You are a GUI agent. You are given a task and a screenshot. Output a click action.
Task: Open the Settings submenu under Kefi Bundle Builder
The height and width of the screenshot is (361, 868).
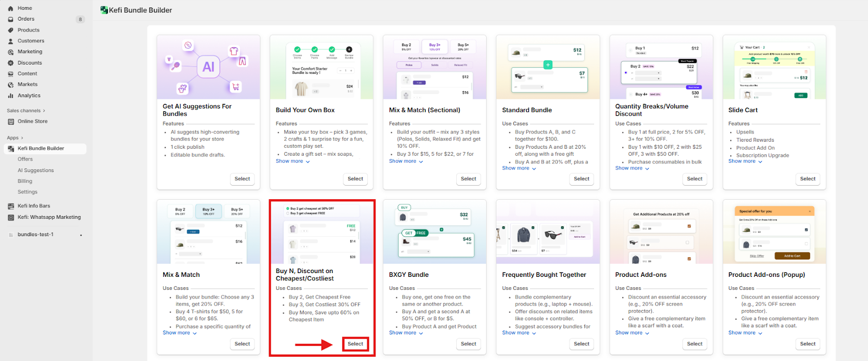click(x=28, y=192)
